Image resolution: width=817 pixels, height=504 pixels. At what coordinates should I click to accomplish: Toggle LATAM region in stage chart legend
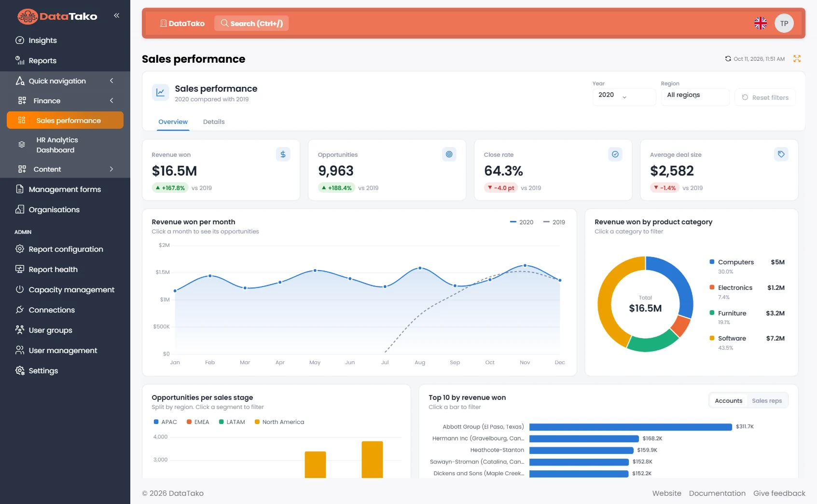click(x=232, y=422)
